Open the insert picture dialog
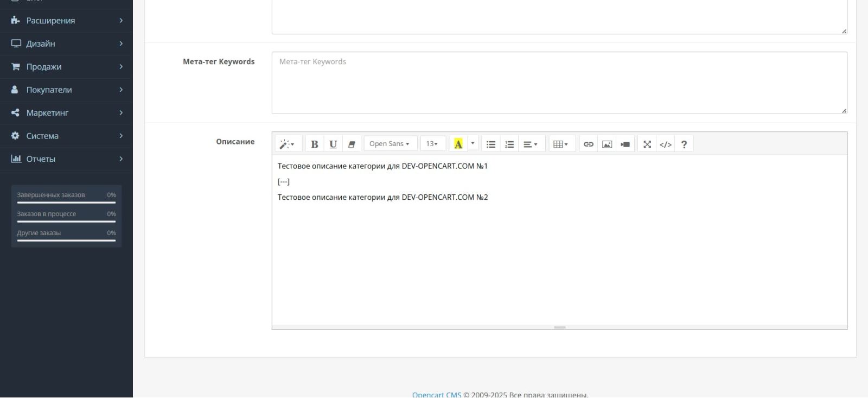Image resolution: width=868 pixels, height=398 pixels. coord(607,144)
